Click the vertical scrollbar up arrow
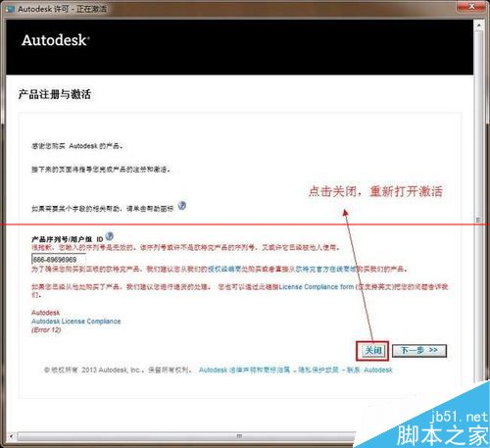490x448 pixels. [479, 25]
